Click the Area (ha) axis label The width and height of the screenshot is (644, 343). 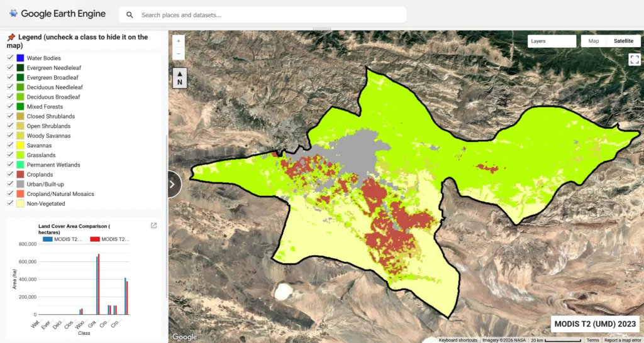pyautogui.click(x=14, y=280)
